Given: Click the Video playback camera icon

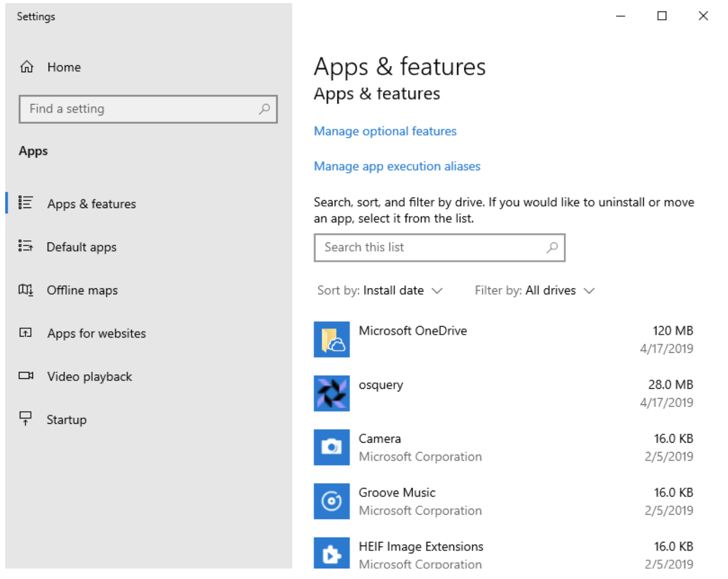Looking at the screenshot, I should (x=26, y=376).
